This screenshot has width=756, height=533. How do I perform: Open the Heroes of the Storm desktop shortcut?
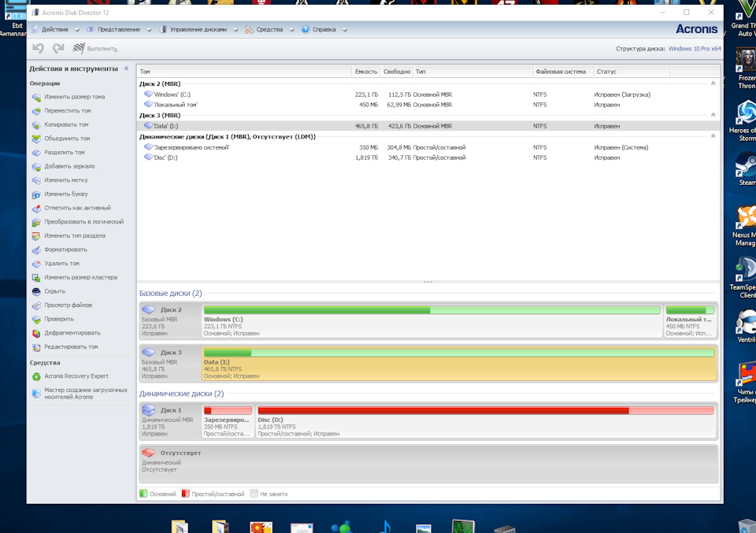tap(744, 120)
